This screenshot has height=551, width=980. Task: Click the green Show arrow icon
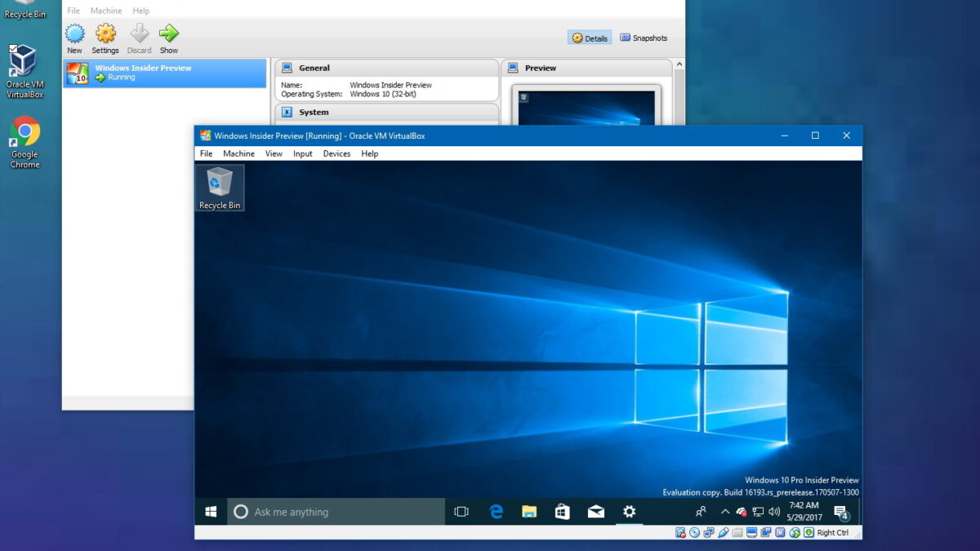(x=169, y=34)
